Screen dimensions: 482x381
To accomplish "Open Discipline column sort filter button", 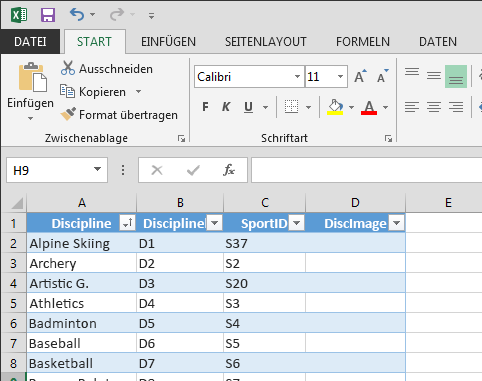I will point(127,223).
